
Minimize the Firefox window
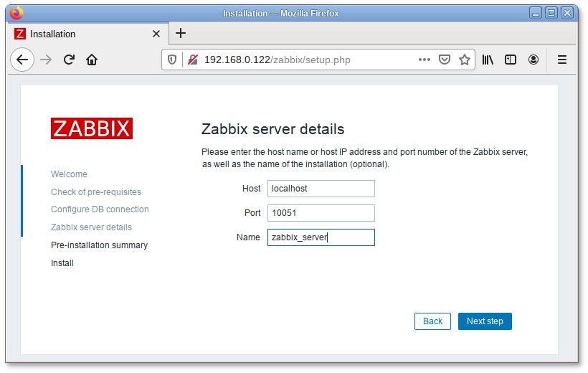click(536, 13)
